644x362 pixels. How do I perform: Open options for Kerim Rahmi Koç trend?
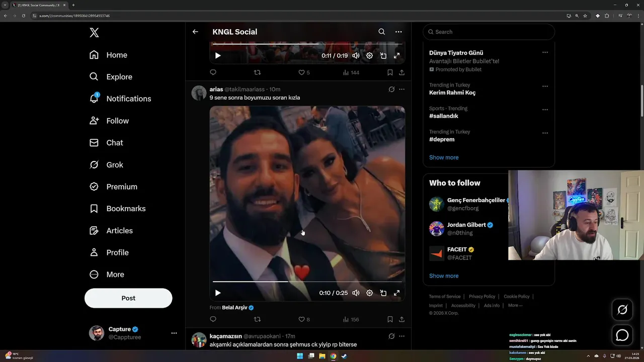545,86
